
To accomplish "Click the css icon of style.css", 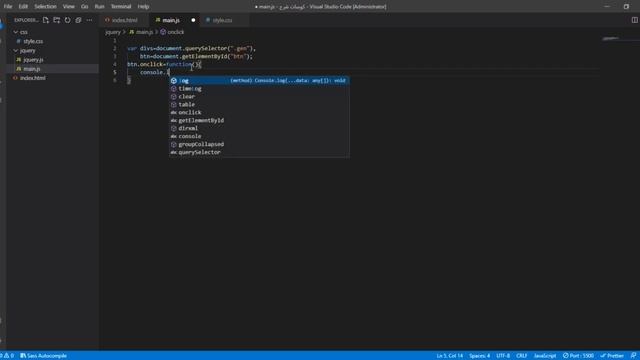I will 19,41.
